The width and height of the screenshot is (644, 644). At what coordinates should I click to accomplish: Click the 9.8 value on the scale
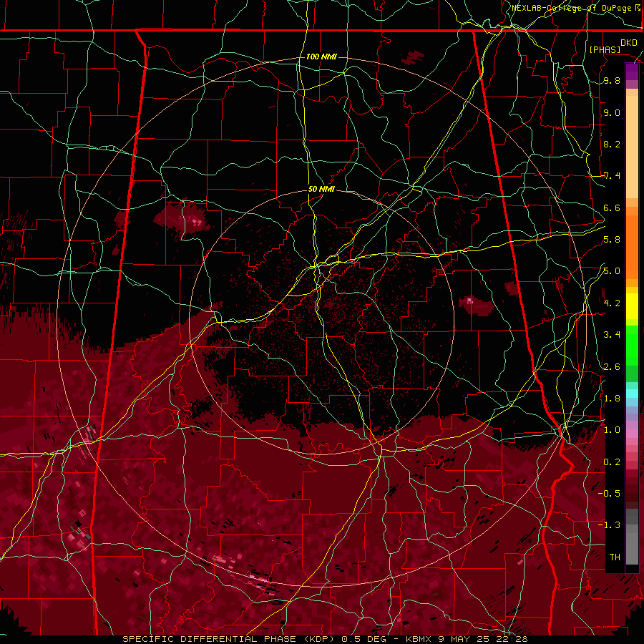tap(612, 81)
